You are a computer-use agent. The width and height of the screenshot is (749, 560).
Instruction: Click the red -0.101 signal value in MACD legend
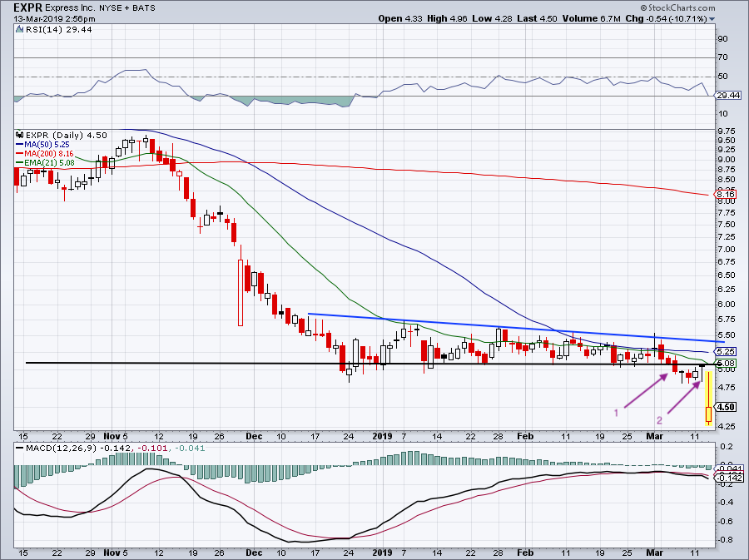pyautogui.click(x=153, y=448)
